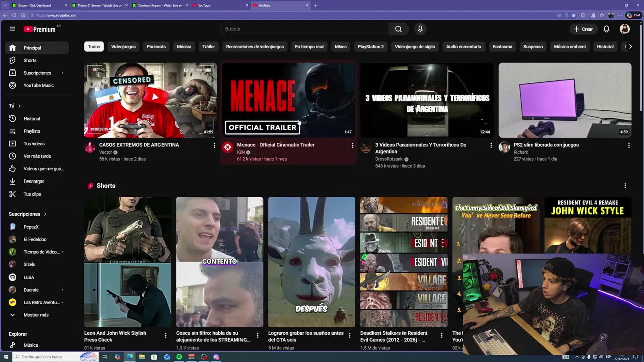Open options for 3 Videos Paranormales video

tap(491, 145)
